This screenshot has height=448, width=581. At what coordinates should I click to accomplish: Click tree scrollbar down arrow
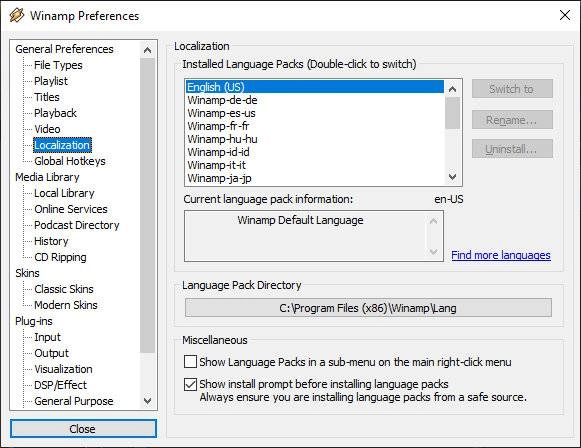click(147, 401)
